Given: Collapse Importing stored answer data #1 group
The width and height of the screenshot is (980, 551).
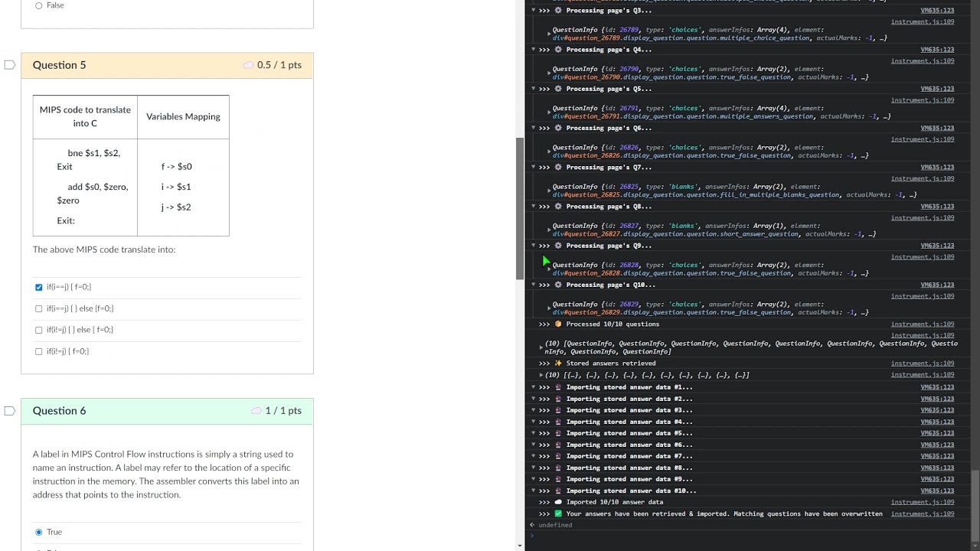Looking at the screenshot, I should (534, 387).
